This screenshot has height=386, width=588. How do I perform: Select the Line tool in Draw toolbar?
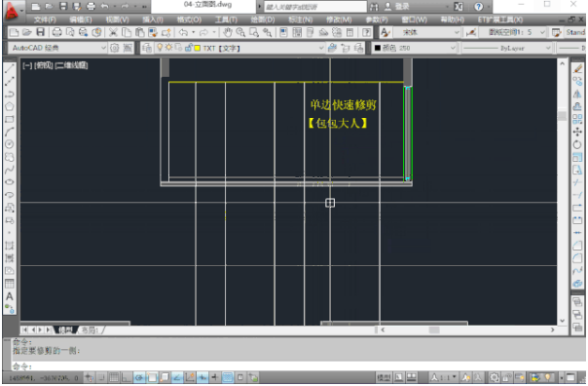pyautogui.click(x=10, y=68)
